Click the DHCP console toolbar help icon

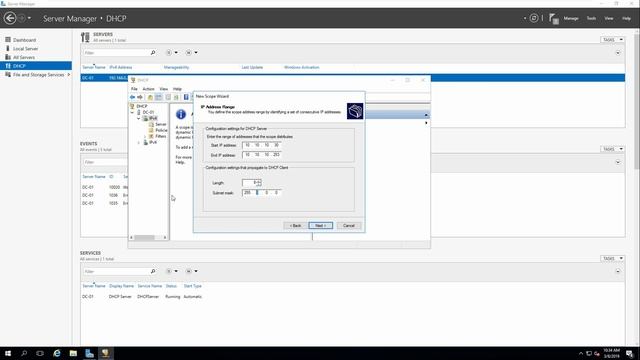click(x=186, y=97)
